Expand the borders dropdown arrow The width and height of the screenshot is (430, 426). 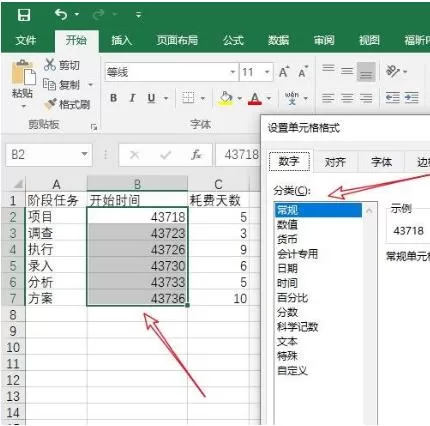[x=203, y=98]
